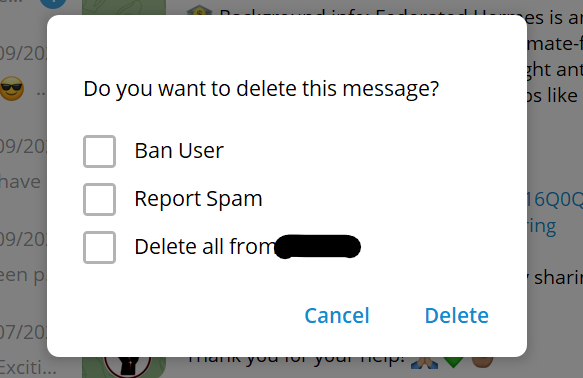Open the link ending in '16Q0Q'
The width and height of the screenshot is (583, 378).
tap(555, 199)
